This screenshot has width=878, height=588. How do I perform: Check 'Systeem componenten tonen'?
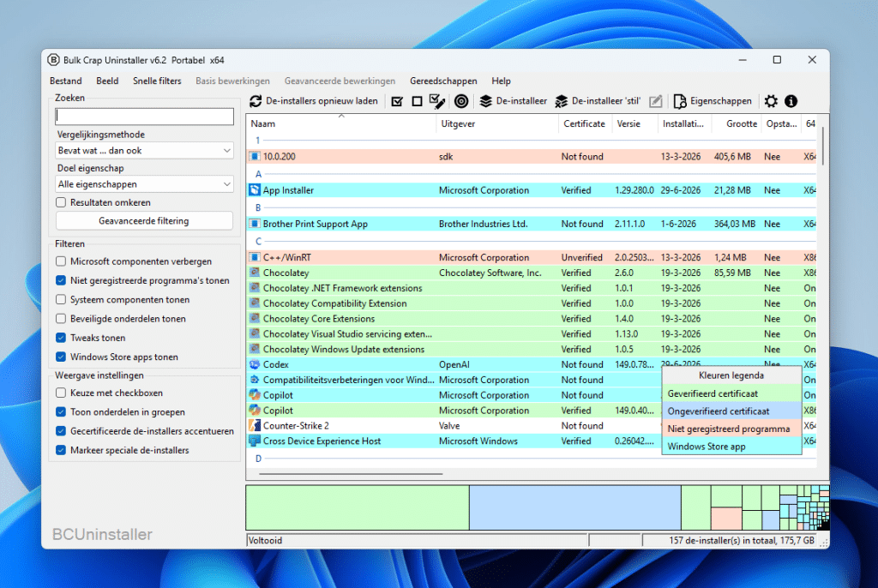pyautogui.click(x=61, y=299)
